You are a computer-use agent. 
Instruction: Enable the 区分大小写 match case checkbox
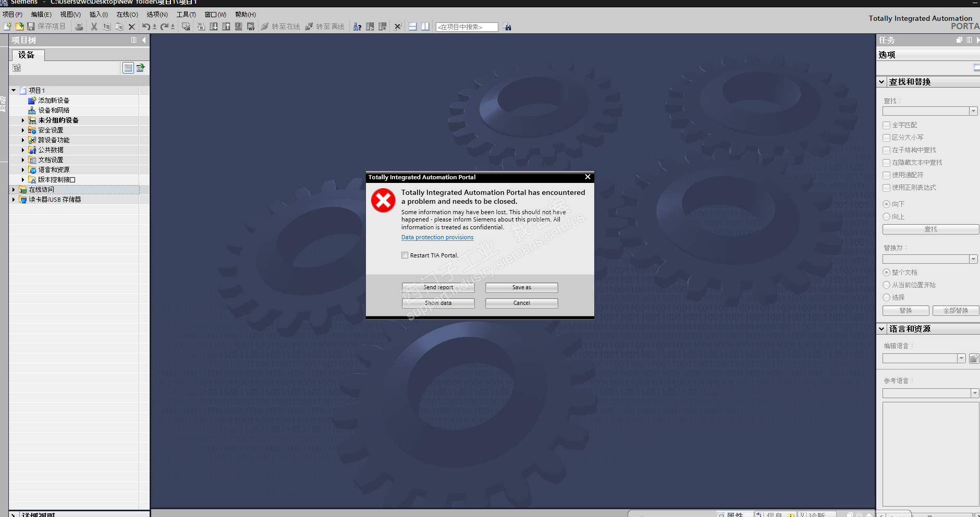click(886, 138)
